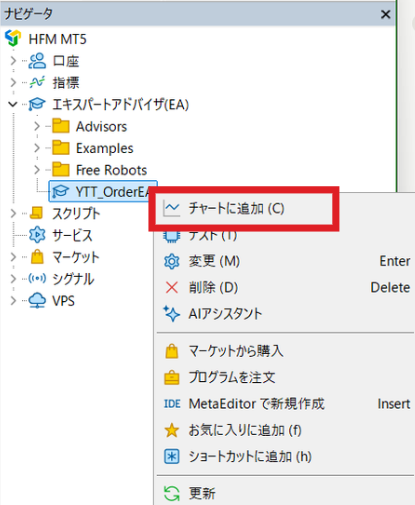
Task: Click the HFM MT5 logo icon
Action: click(x=13, y=38)
